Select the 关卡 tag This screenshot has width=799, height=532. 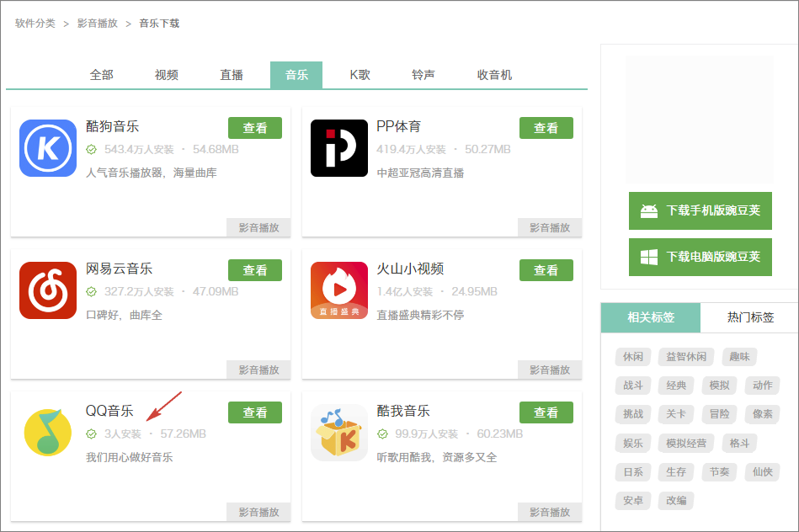[676, 414]
